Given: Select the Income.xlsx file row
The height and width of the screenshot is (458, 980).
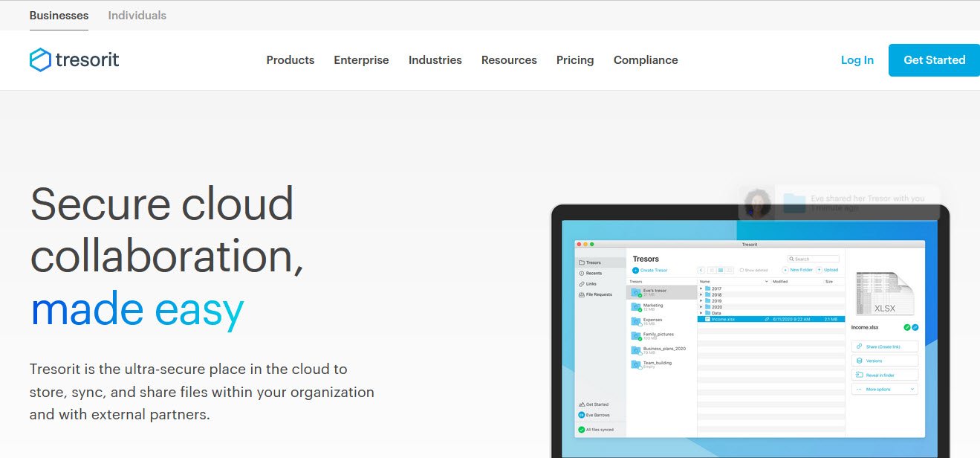Looking at the screenshot, I should pos(771,319).
